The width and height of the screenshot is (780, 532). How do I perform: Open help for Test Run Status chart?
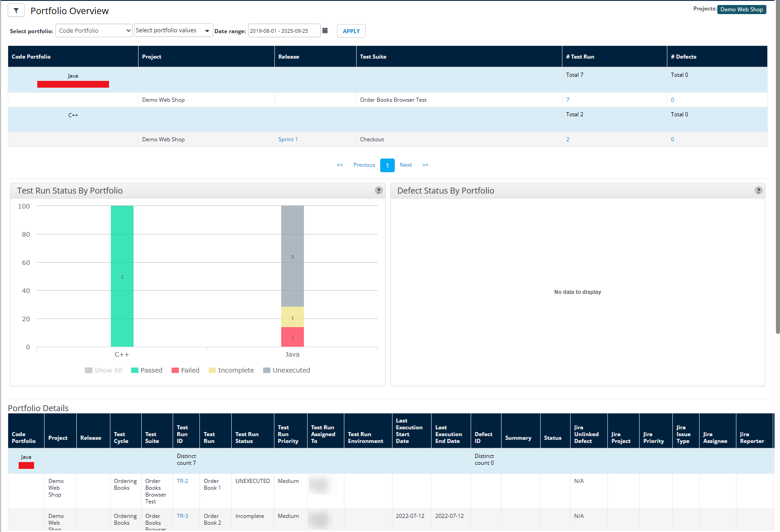point(378,191)
